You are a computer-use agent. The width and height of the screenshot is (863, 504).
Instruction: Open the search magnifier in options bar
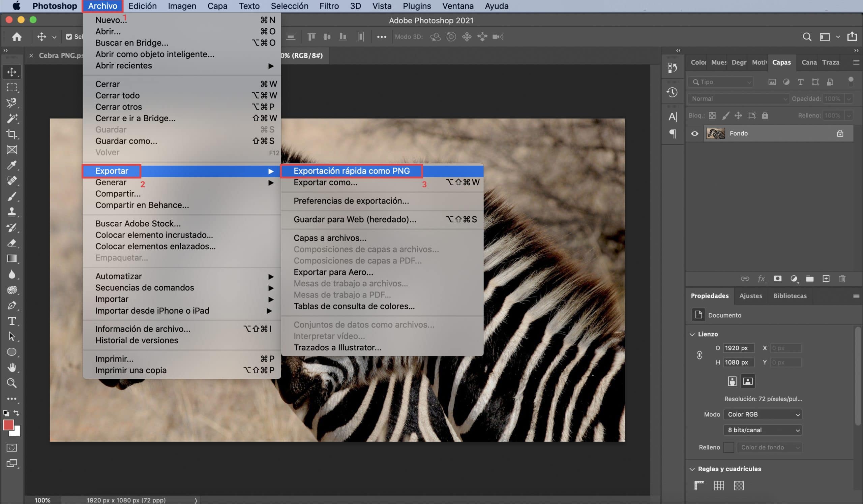coord(807,37)
